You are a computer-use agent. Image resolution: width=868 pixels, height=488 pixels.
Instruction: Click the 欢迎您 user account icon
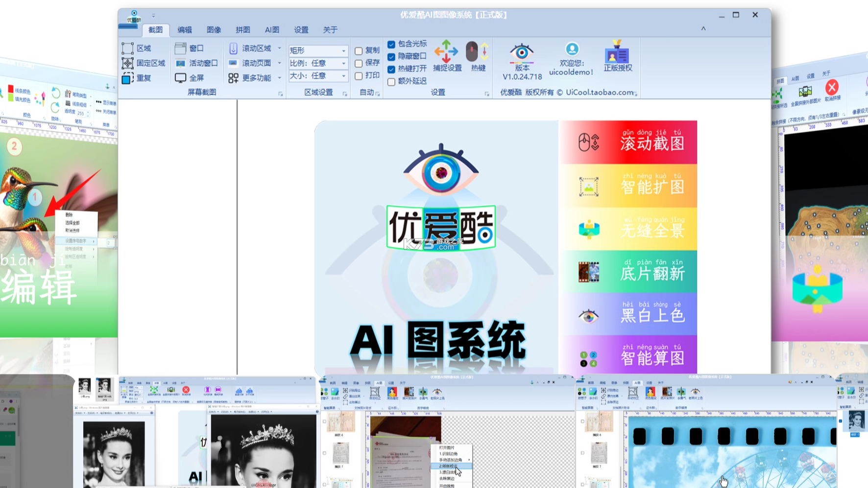tap(572, 49)
